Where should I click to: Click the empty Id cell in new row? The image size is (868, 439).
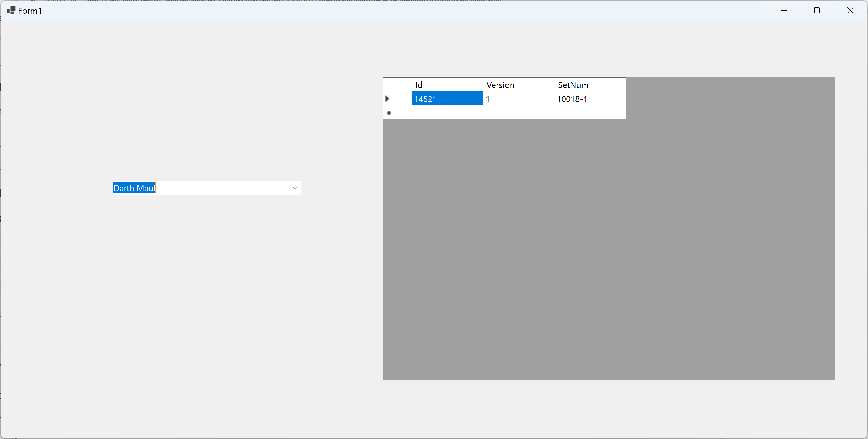(447, 113)
